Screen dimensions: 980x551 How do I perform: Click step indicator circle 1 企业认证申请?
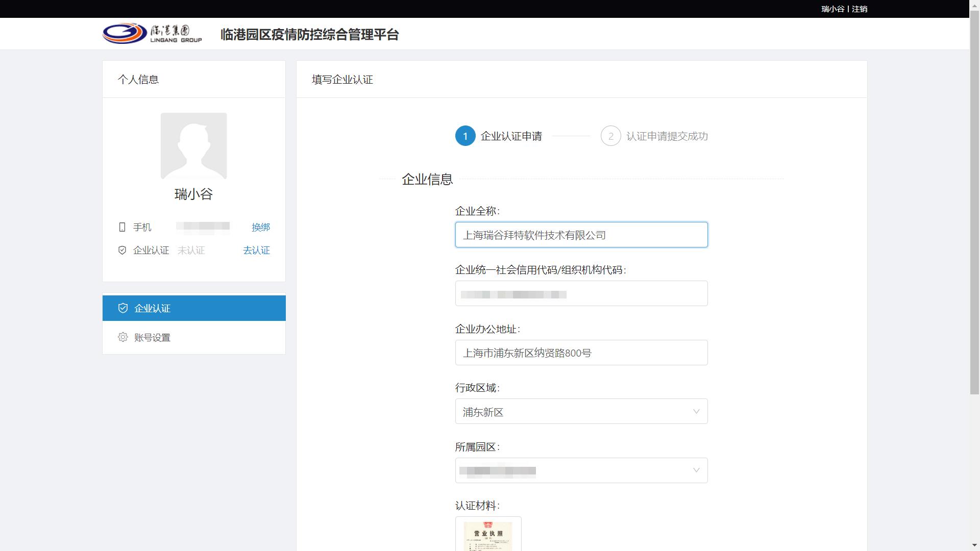tap(465, 136)
